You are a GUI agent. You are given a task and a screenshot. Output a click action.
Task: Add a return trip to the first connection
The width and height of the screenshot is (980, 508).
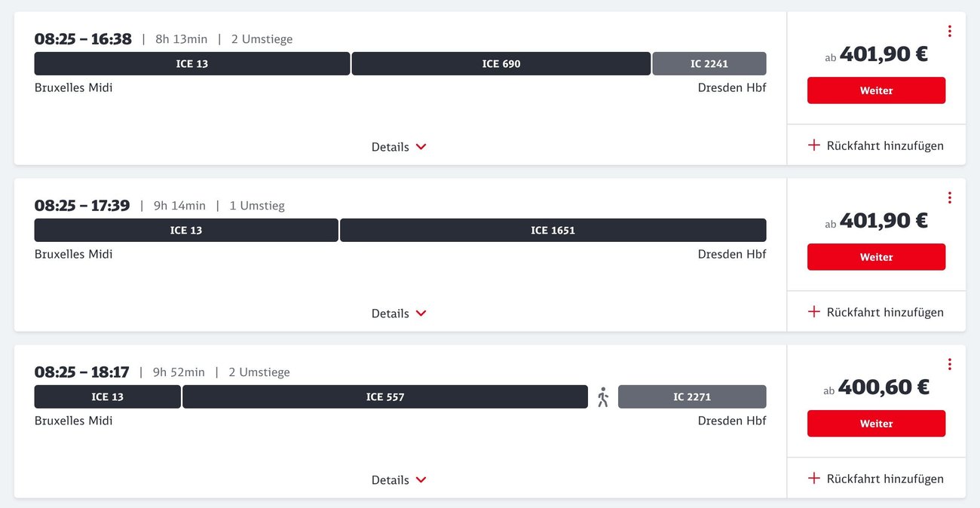(x=876, y=145)
